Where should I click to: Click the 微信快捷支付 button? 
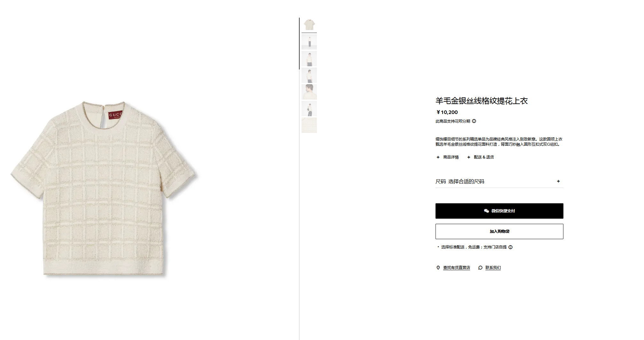pyautogui.click(x=499, y=211)
